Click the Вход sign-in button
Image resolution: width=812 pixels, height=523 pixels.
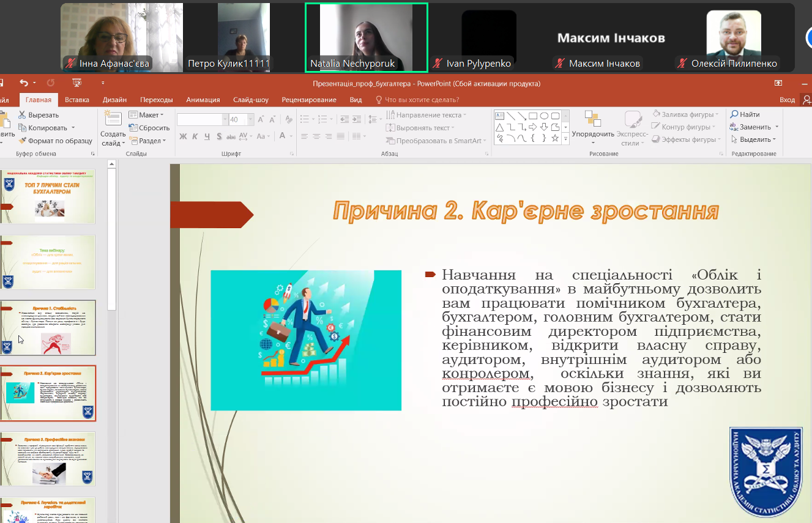[x=787, y=100]
